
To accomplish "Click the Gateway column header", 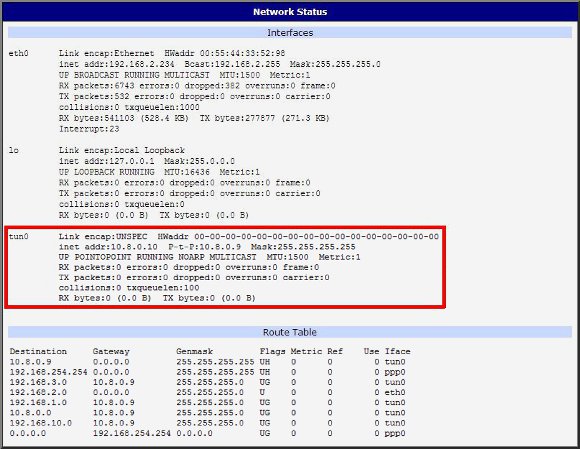I will tap(111, 351).
